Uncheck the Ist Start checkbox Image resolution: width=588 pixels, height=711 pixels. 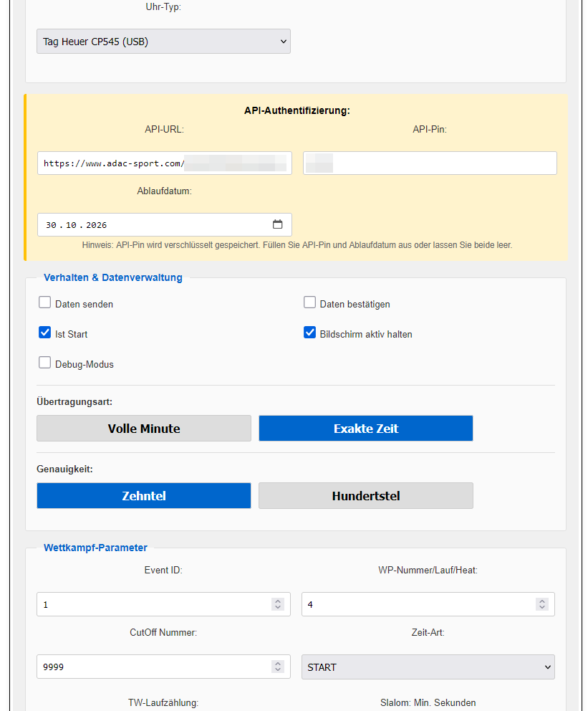click(x=45, y=333)
